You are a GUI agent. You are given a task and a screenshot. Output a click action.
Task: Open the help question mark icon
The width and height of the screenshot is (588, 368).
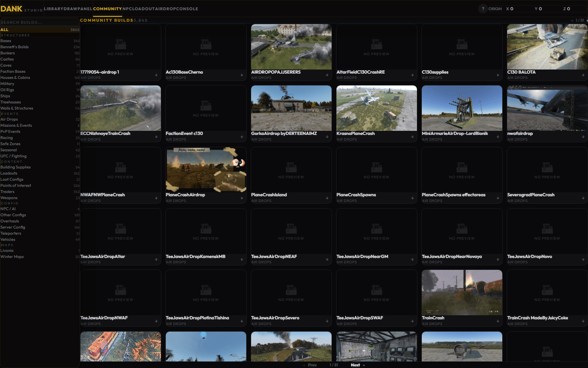coord(483,9)
